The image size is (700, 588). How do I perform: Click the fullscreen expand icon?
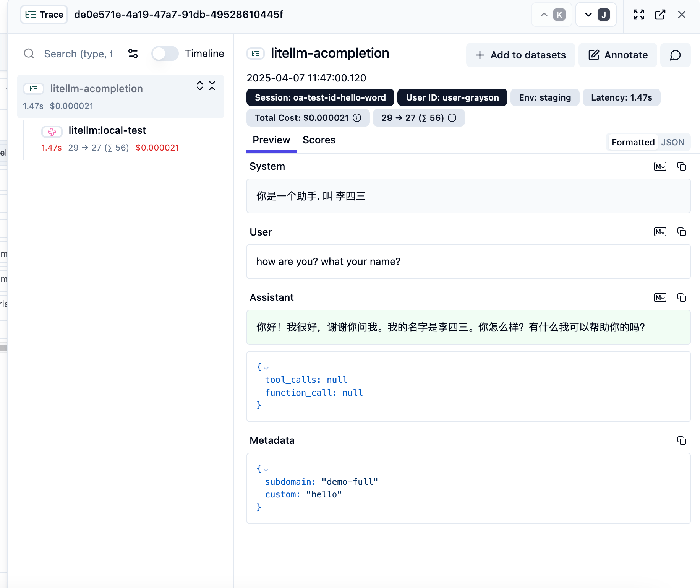[638, 15]
